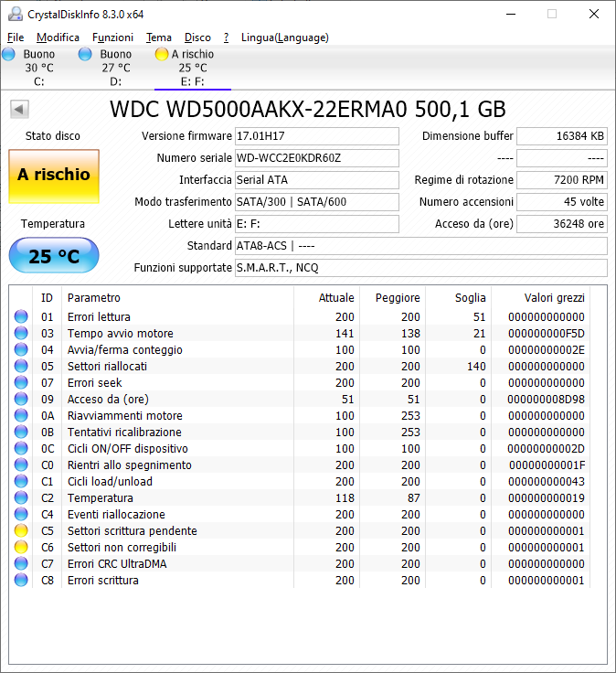The image size is (616, 673).
Task: Click the status orb for Errori scrittura
Action: pyautogui.click(x=21, y=580)
